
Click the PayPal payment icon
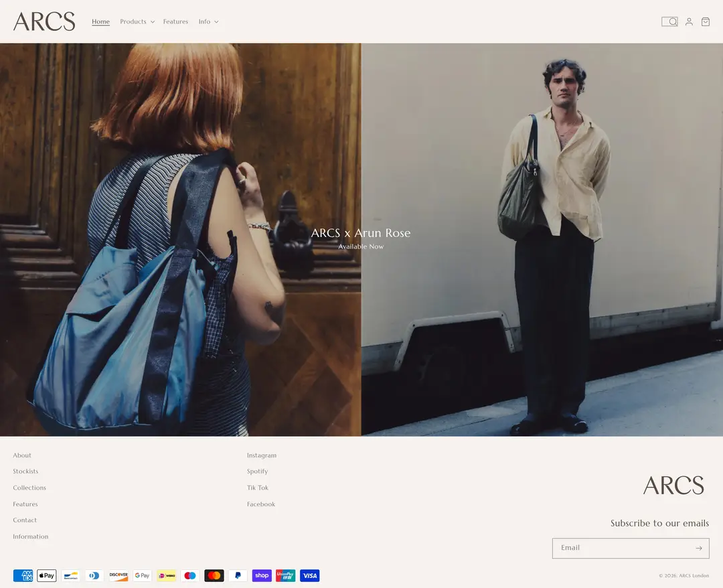[238, 575]
